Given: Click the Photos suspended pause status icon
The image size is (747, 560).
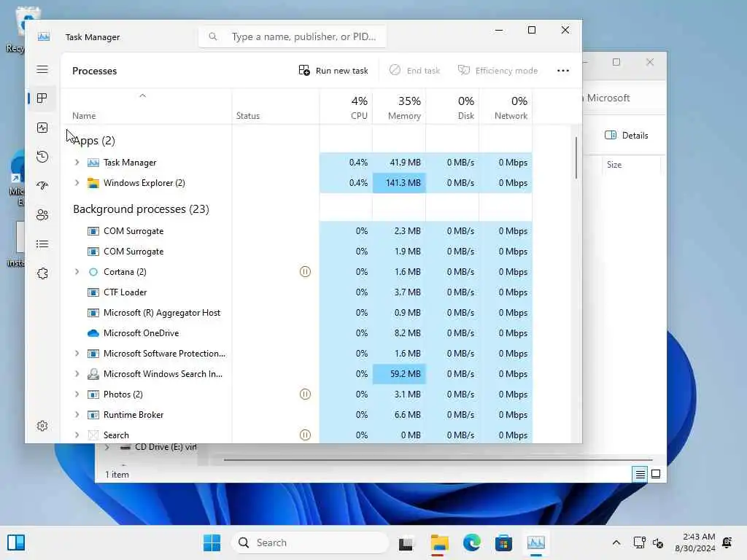Looking at the screenshot, I should [x=305, y=394].
